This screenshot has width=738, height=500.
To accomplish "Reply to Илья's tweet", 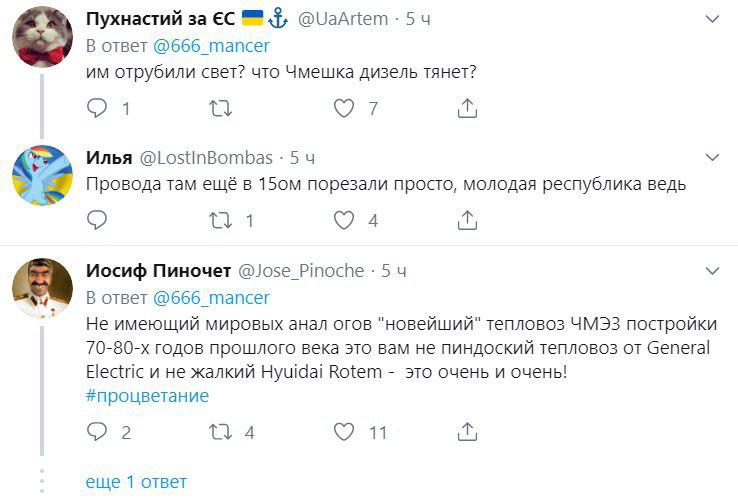I will [97, 220].
